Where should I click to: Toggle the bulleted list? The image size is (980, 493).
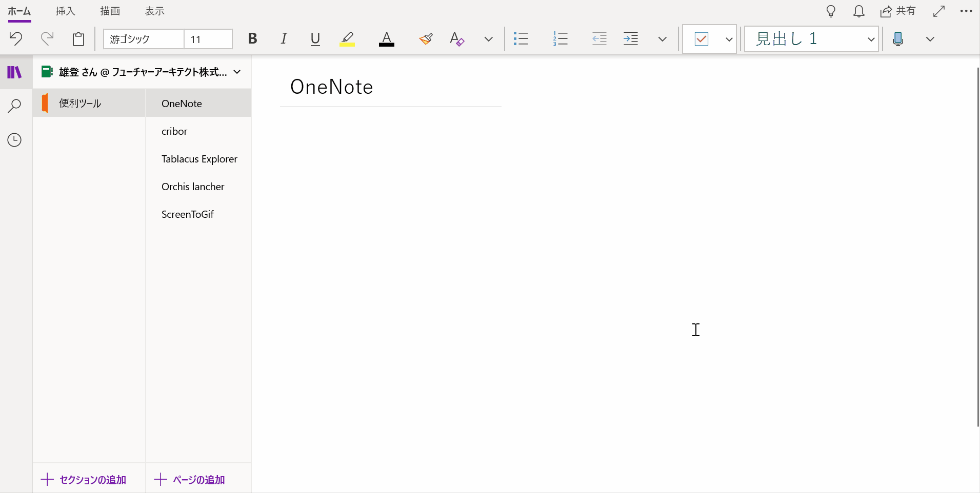click(521, 38)
